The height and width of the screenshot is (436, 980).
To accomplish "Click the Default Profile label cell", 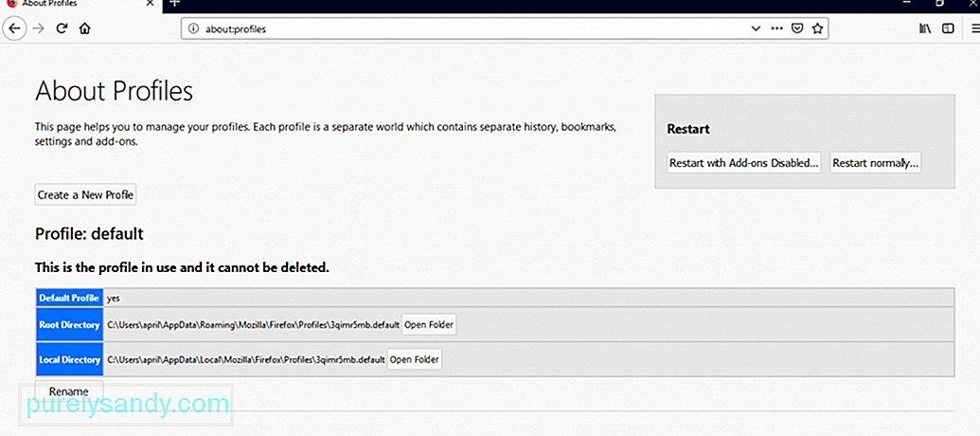I will pos(69,298).
